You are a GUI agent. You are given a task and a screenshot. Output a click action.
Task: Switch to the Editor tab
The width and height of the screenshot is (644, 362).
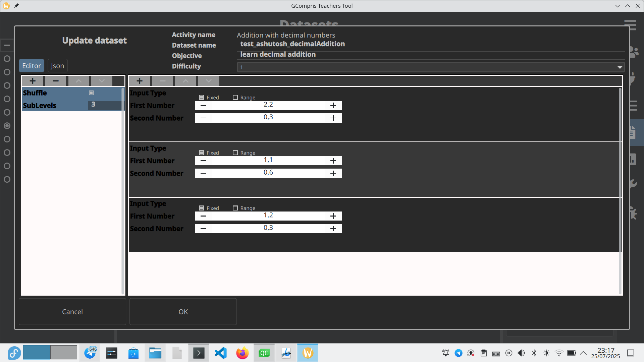coord(32,66)
